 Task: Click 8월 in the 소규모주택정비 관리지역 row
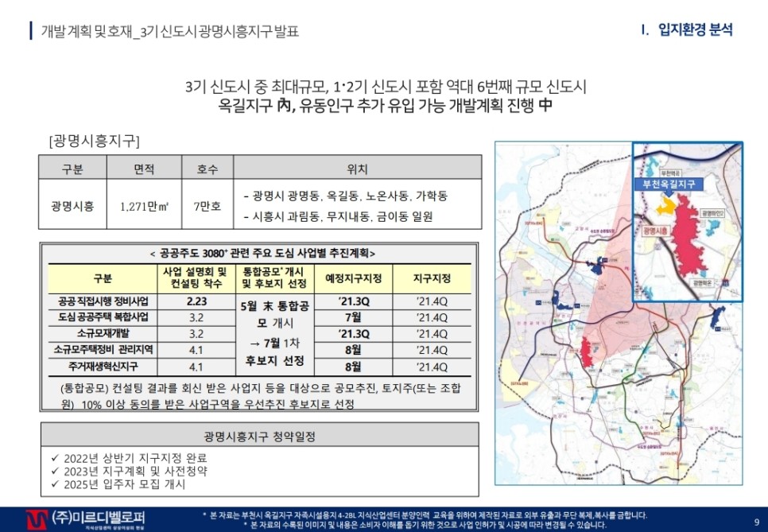pos(353,350)
